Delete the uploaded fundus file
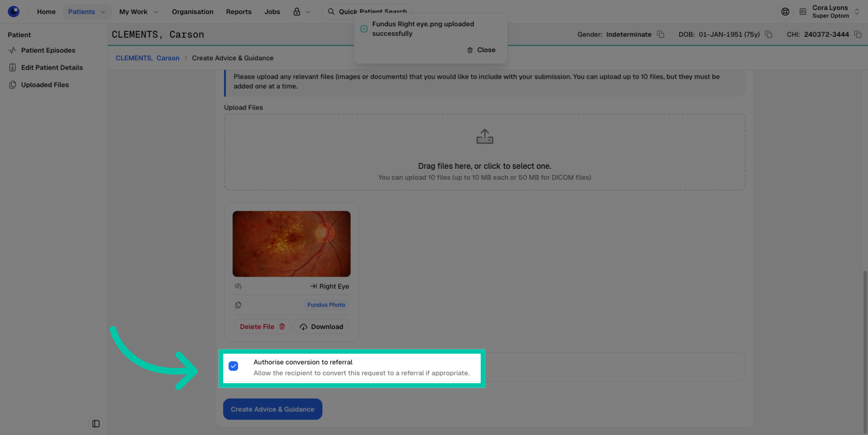 (262, 326)
